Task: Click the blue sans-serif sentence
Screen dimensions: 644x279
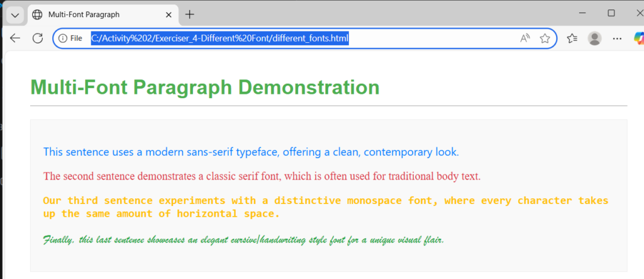Action: coord(251,152)
